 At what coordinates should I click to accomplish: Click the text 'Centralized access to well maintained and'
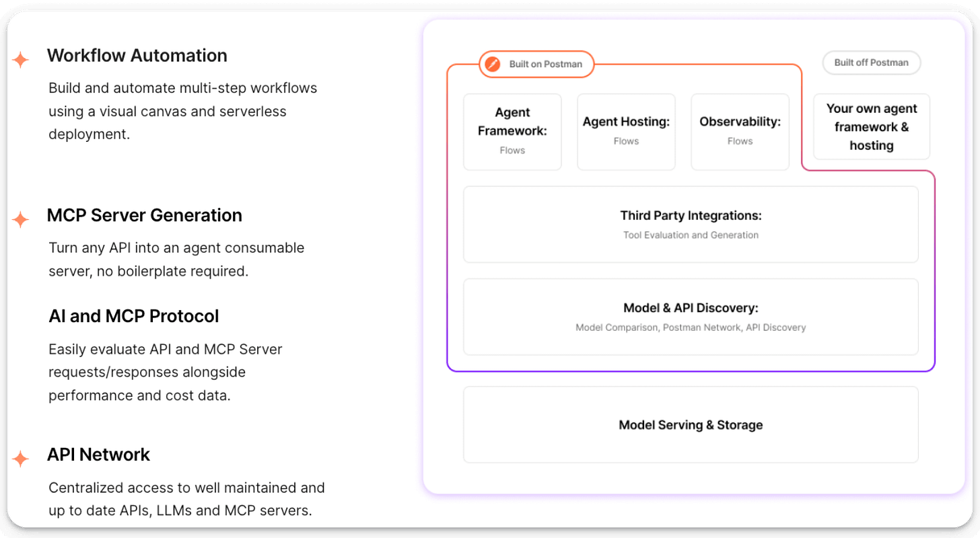(186, 488)
